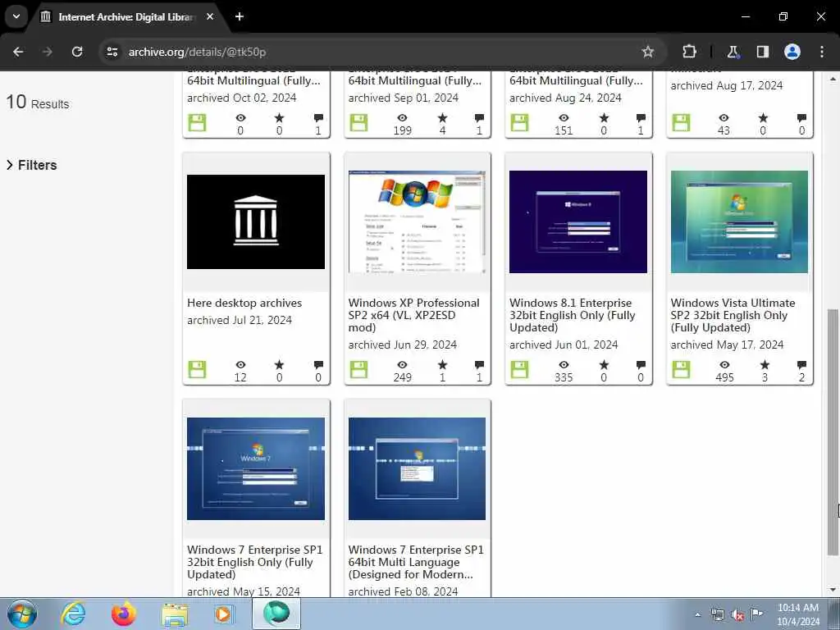
Task: Open the network tray icon
Action: [x=717, y=615]
